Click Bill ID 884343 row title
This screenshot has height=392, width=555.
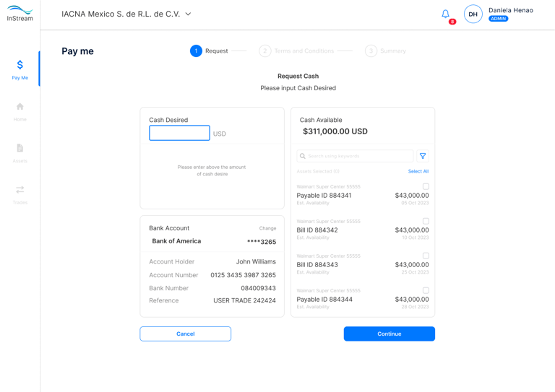pos(317,265)
